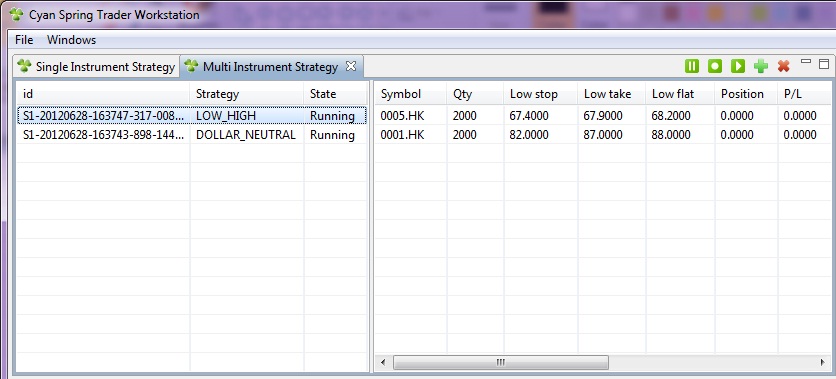Screen dimensions: 836x379
Task: Select the 0001.HK instrument row
Action: tap(602, 135)
